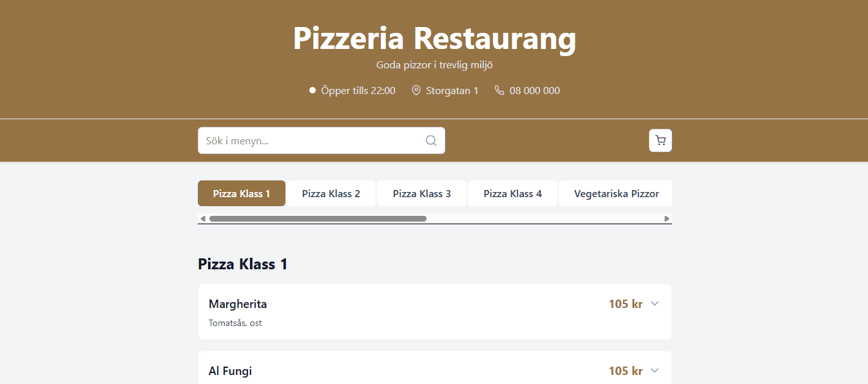
Task: Open the shopping cart icon
Action: click(x=660, y=140)
